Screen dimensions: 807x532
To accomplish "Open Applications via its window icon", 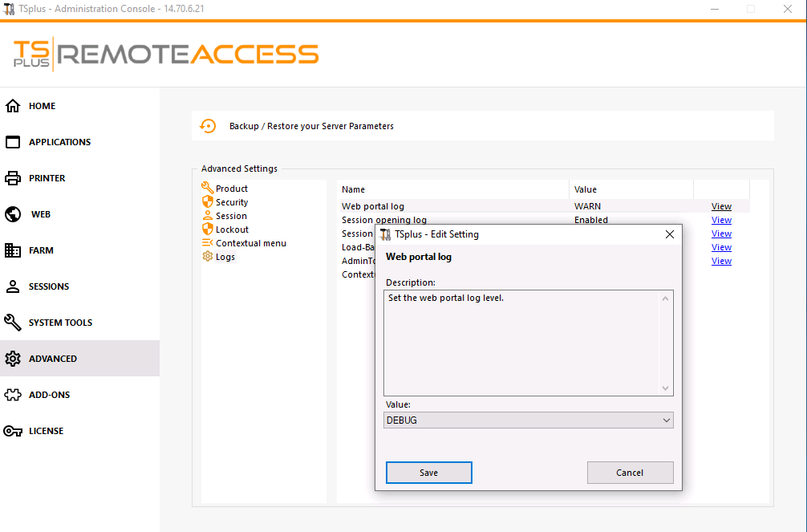I will (13, 142).
